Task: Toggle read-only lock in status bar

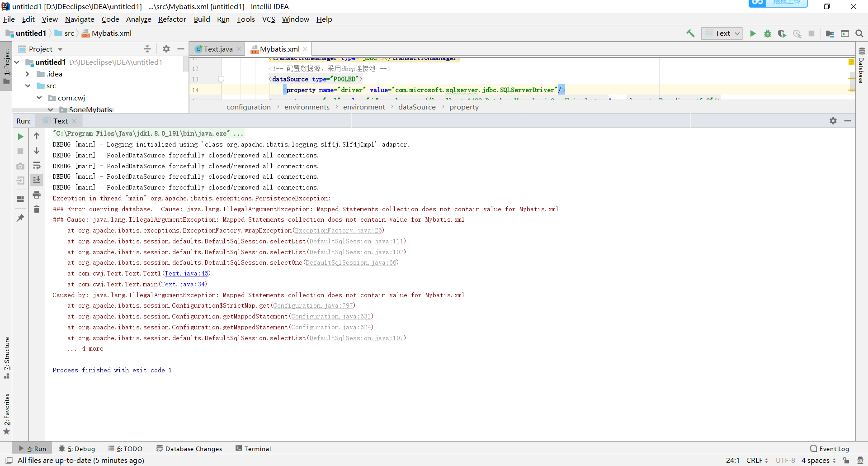Action: [x=846, y=461]
